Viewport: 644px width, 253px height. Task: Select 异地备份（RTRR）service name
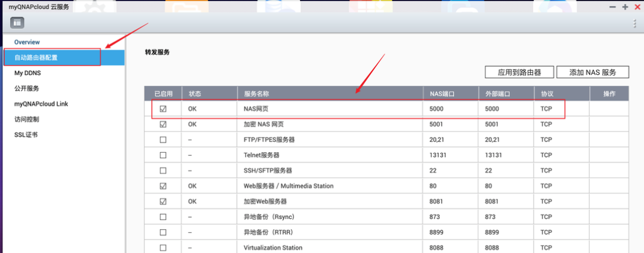pyautogui.click(x=269, y=233)
